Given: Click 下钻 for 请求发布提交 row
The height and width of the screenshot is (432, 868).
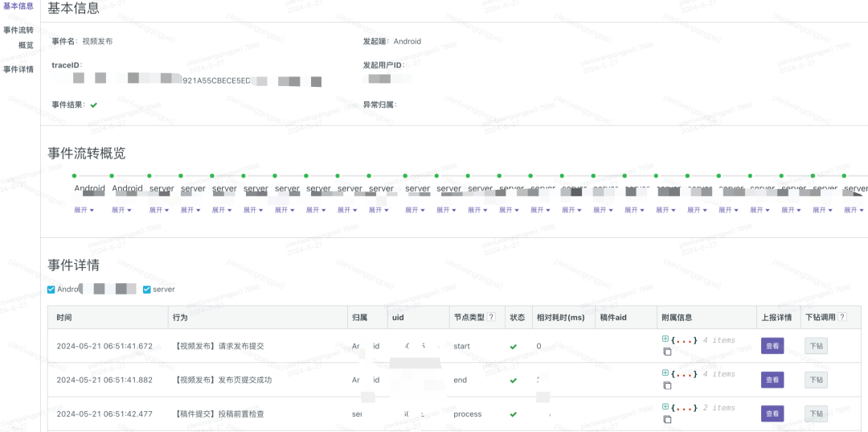Looking at the screenshot, I should point(816,347).
